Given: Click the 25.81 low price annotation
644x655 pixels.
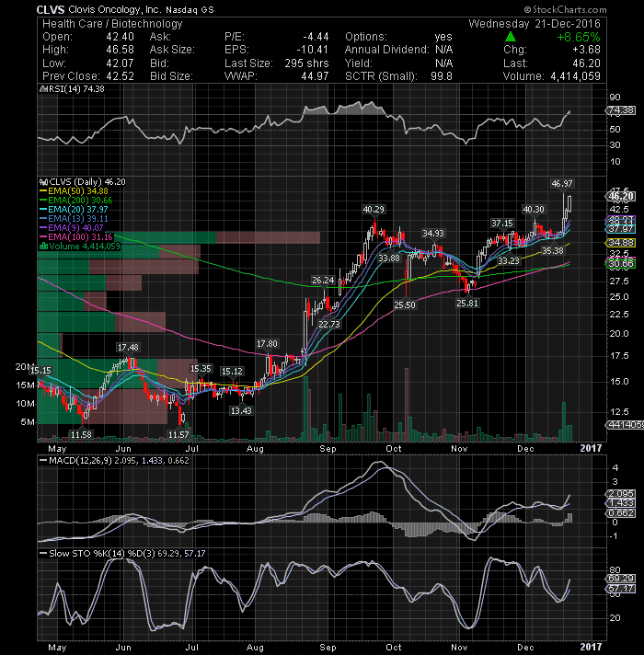Looking at the screenshot, I should [x=467, y=304].
